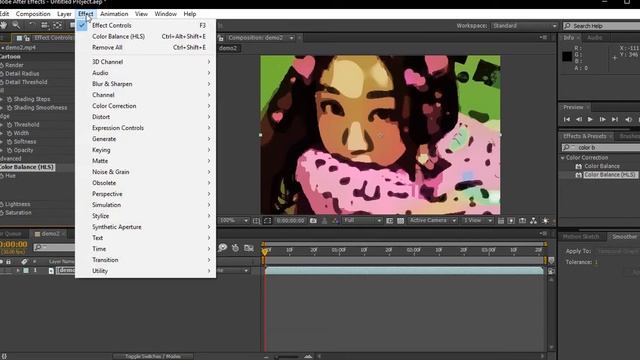This screenshot has width=640, height=360.
Task: Step back one frame in Preview
Action: tap(578, 120)
